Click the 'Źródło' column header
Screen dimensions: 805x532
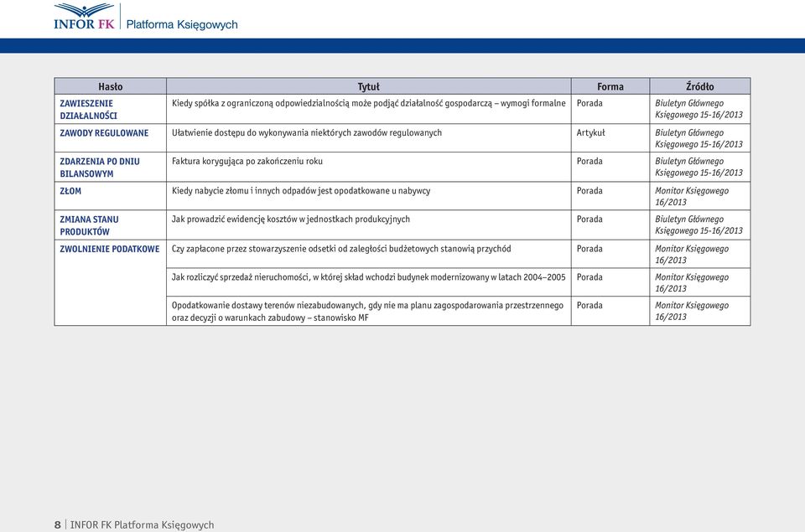click(700, 86)
